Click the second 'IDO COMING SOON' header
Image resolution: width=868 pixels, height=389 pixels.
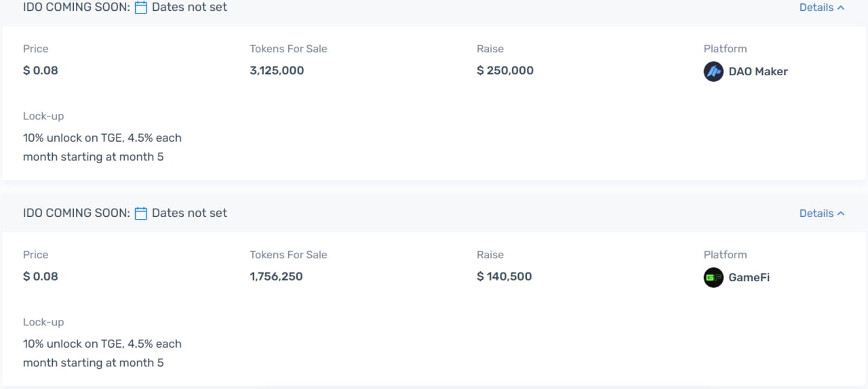[76, 213]
